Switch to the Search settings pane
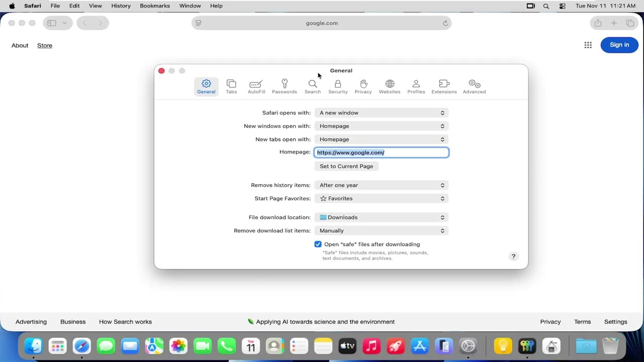644x362 pixels. pos(312,86)
